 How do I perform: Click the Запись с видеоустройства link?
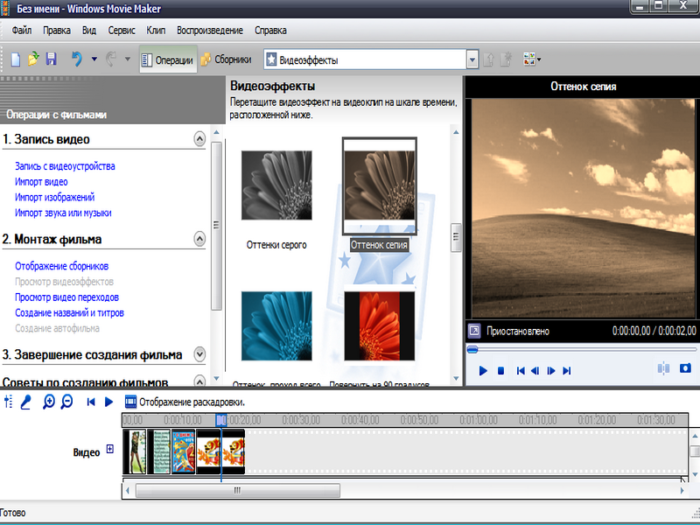65,166
